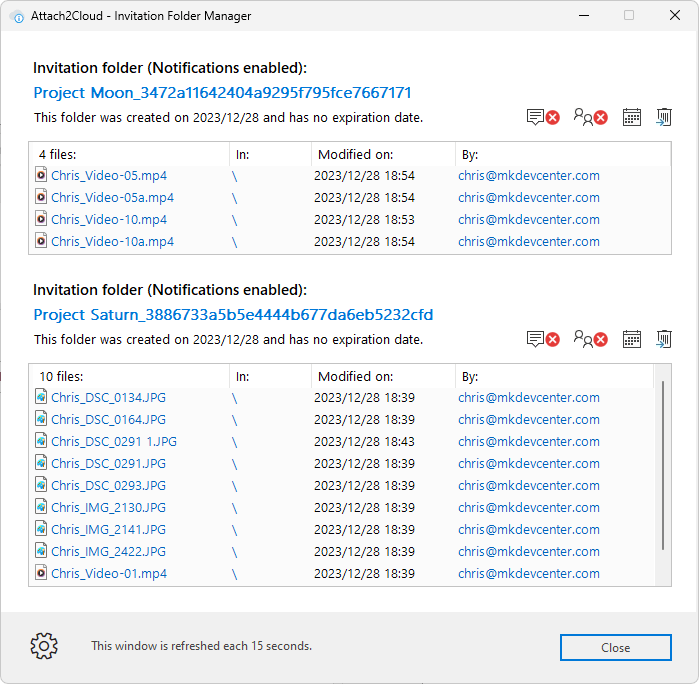
Task: Click the image icon beside Chris_DSC_0293.JPG
Action: pos(41,485)
